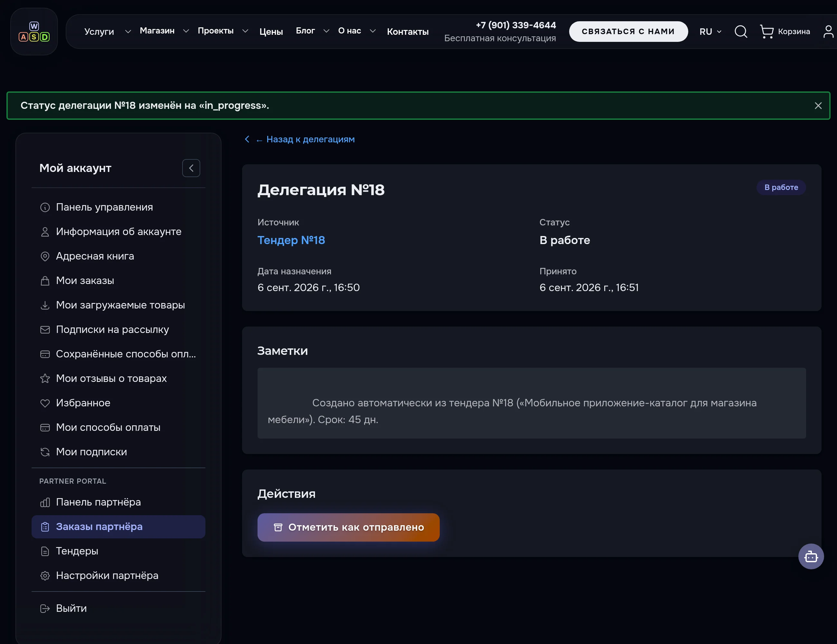Follow the Тендер №18 source link
Image resolution: width=837 pixels, height=644 pixels.
pyautogui.click(x=291, y=240)
